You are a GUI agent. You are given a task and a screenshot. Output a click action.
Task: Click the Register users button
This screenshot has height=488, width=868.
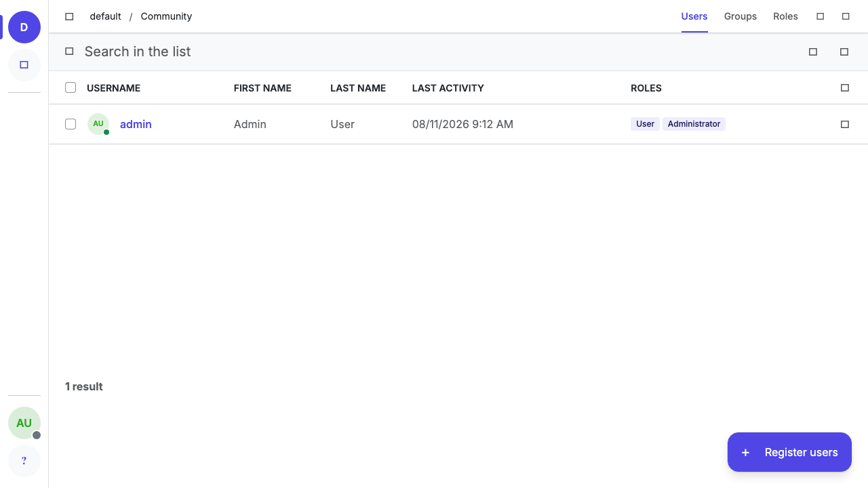pos(789,452)
